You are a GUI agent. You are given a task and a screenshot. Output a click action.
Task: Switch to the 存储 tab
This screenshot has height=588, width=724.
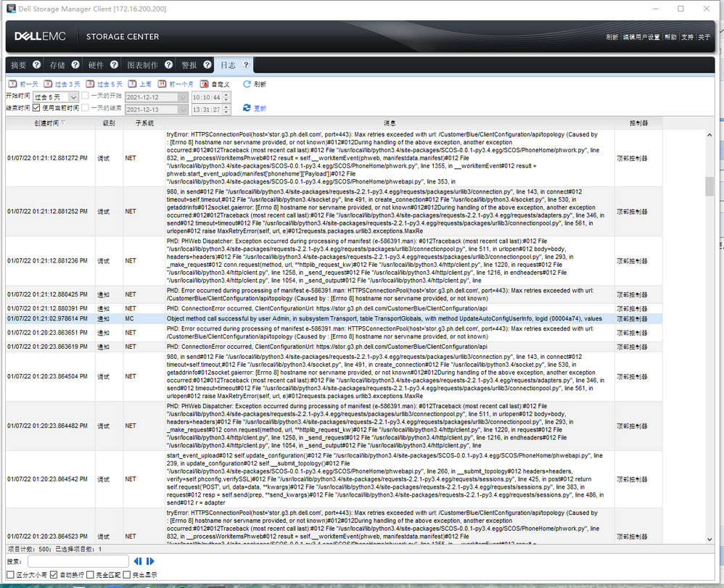click(57, 65)
